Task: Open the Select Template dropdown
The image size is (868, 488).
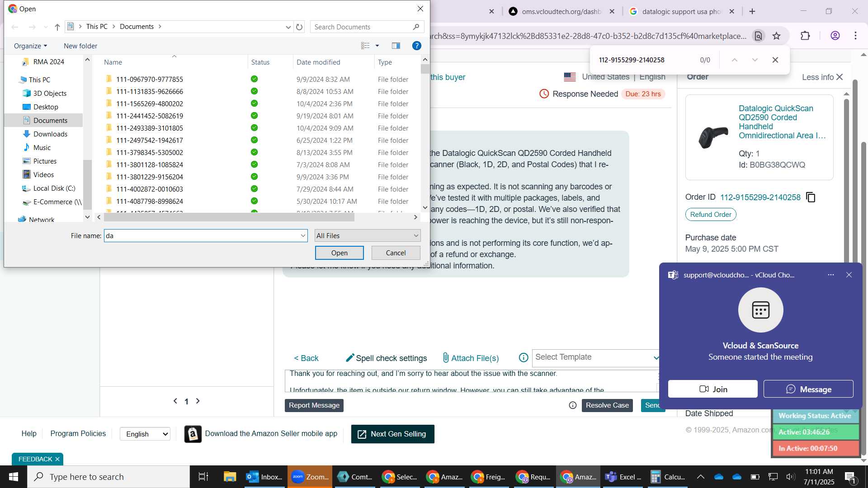Action: tap(596, 357)
